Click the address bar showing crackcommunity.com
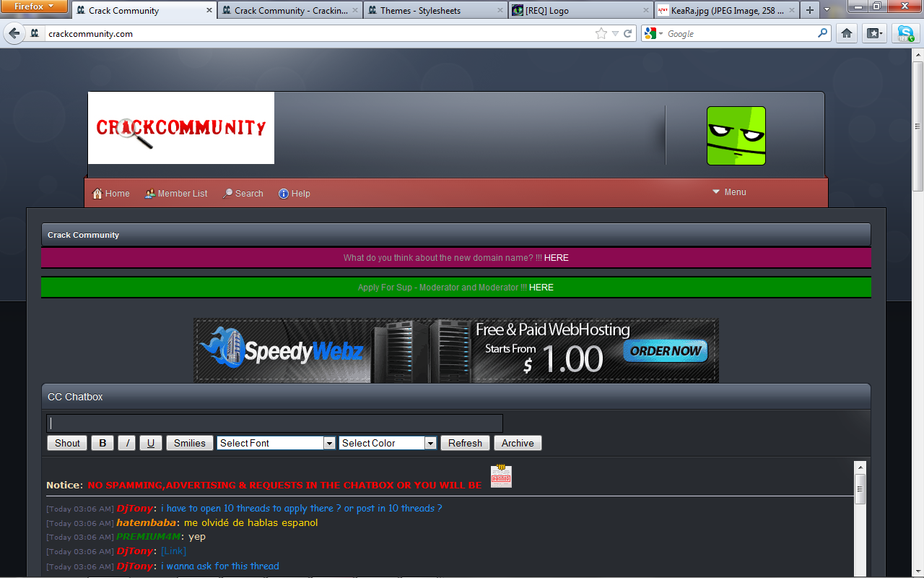Viewport: 924px width, 578px height. (x=318, y=33)
